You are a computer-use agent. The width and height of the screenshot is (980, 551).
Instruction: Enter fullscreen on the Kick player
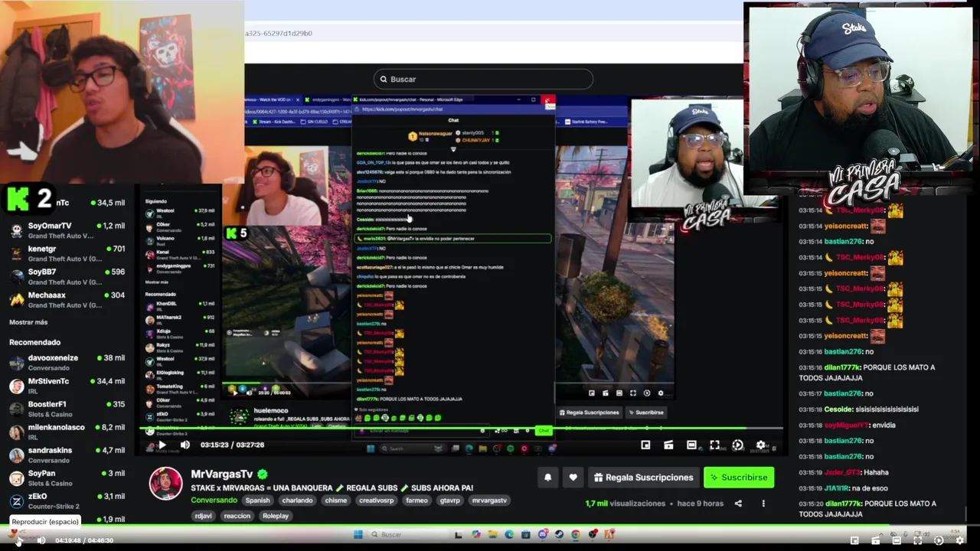pos(714,445)
